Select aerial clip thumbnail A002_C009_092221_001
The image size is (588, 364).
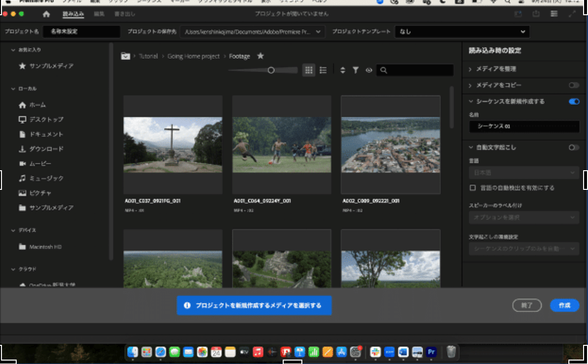pos(390,145)
